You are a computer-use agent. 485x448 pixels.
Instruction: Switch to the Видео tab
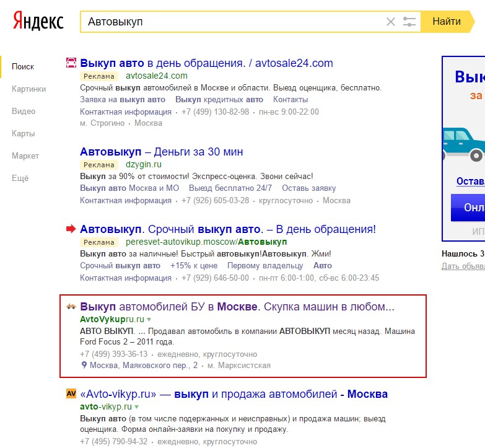[24, 111]
